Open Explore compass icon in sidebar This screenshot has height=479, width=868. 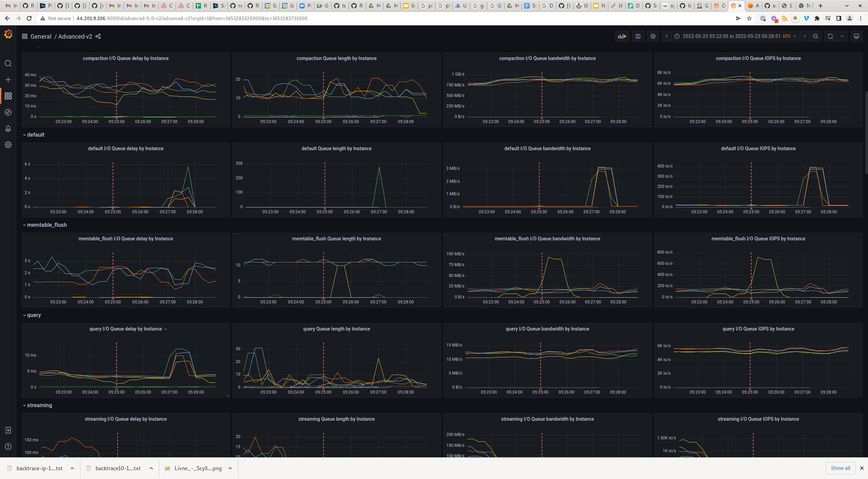point(8,112)
